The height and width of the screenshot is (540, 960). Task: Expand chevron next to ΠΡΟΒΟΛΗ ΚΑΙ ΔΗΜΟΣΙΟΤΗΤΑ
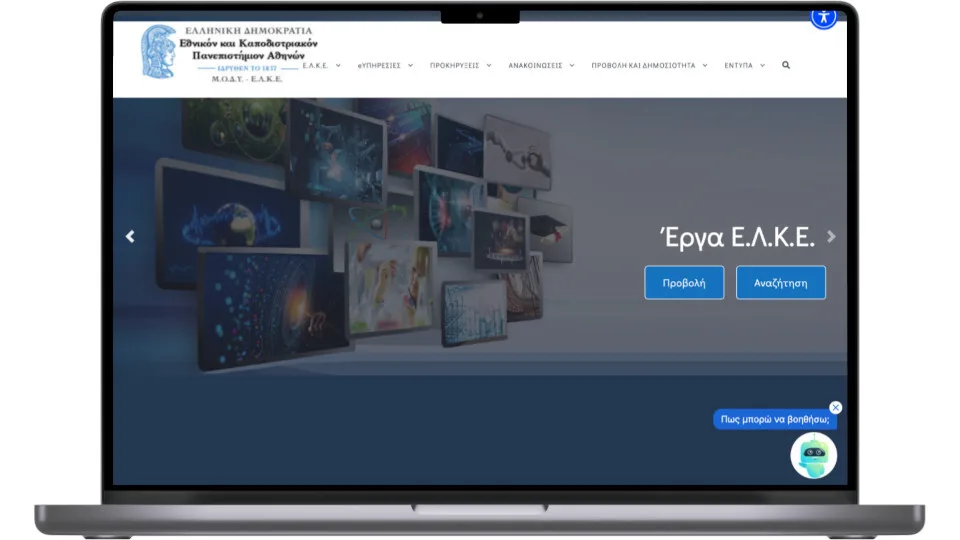705,66
